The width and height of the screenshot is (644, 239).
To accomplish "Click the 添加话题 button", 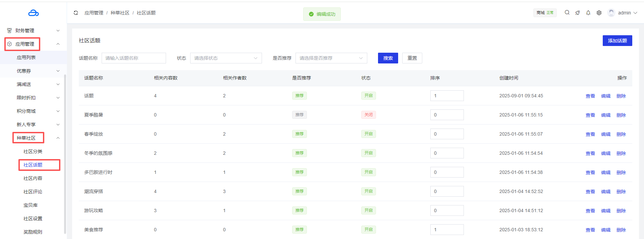I will (617, 41).
